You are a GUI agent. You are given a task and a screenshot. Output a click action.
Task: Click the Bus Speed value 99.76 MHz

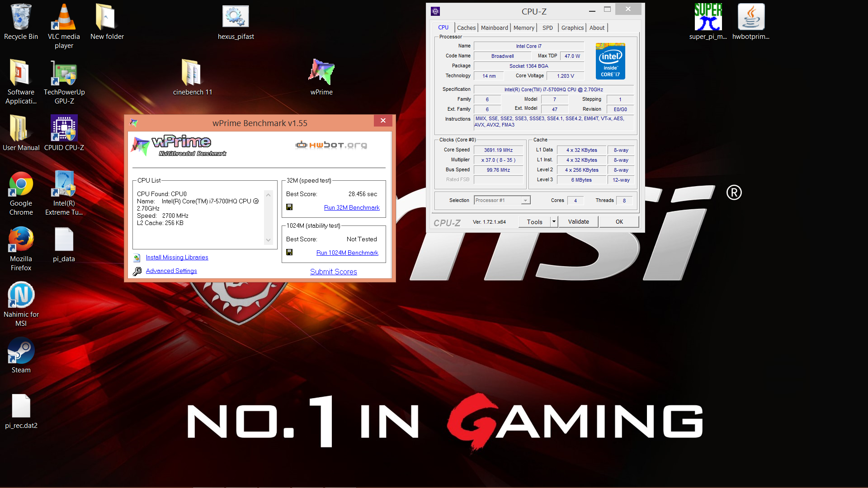(498, 170)
